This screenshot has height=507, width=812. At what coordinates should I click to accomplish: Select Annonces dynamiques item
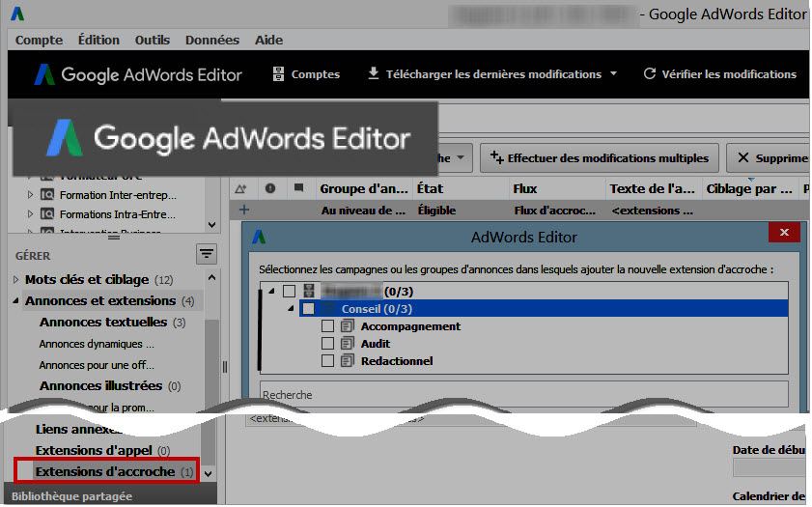coord(97,344)
